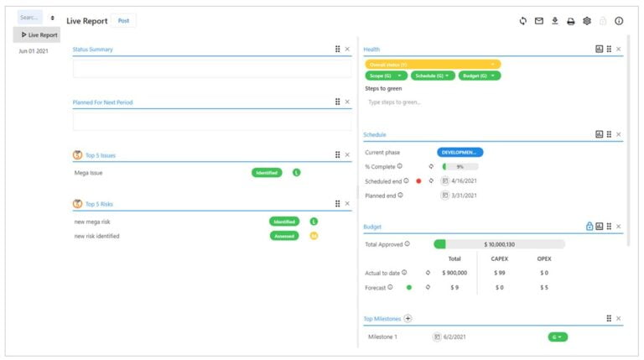
Task: Click the Post button
Action: [x=123, y=20]
